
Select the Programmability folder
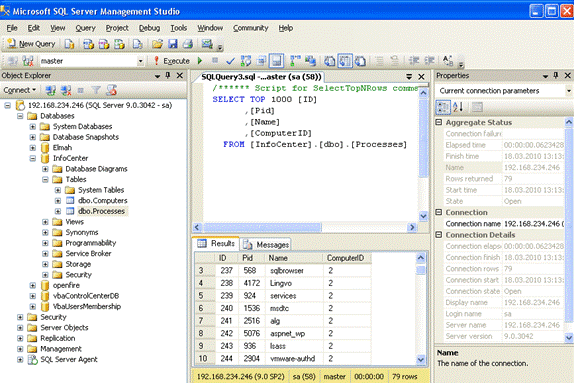tap(90, 243)
